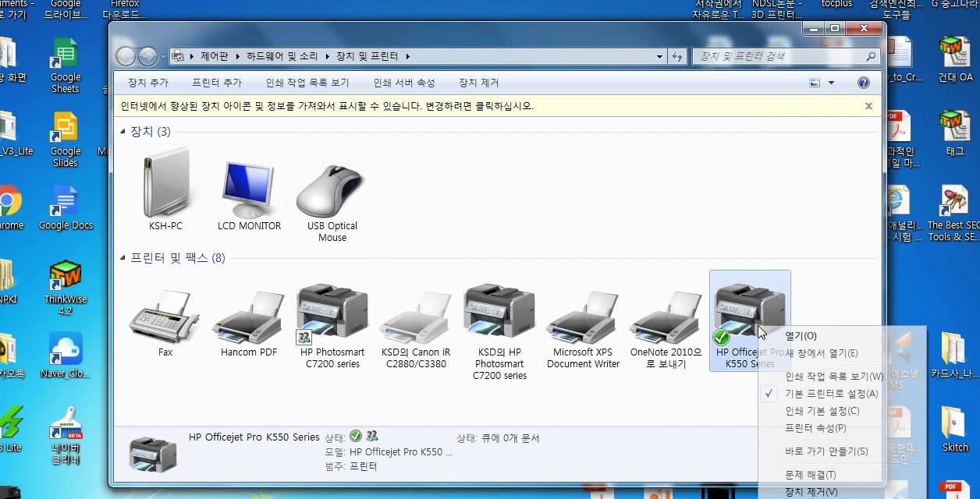
Task: Click the Back navigation arrow
Action: click(x=126, y=56)
